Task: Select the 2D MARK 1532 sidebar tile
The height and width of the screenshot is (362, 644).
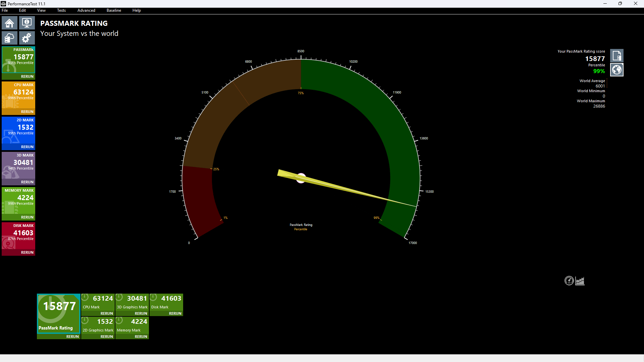Action: pyautogui.click(x=18, y=130)
